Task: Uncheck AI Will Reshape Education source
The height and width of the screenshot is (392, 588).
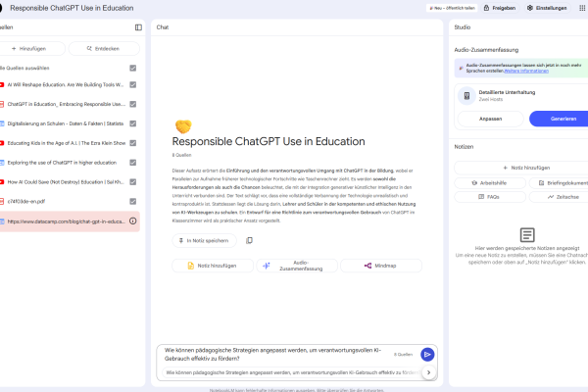Action: [132, 85]
